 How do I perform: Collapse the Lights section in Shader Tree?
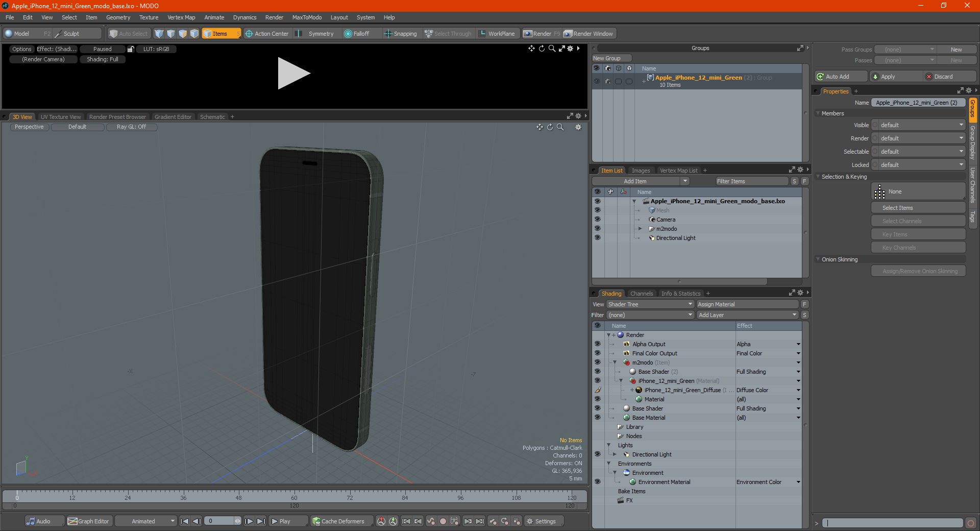[608, 445]
